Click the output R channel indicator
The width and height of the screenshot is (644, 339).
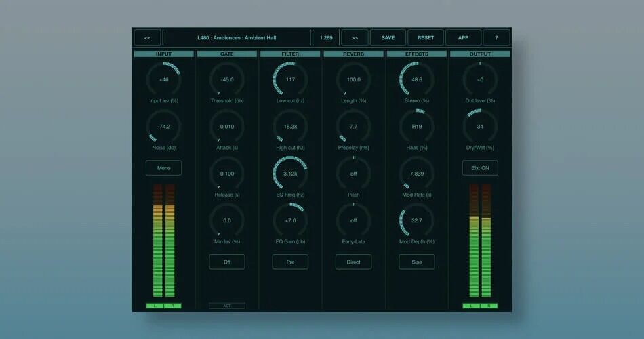click(x=489, y=306)
